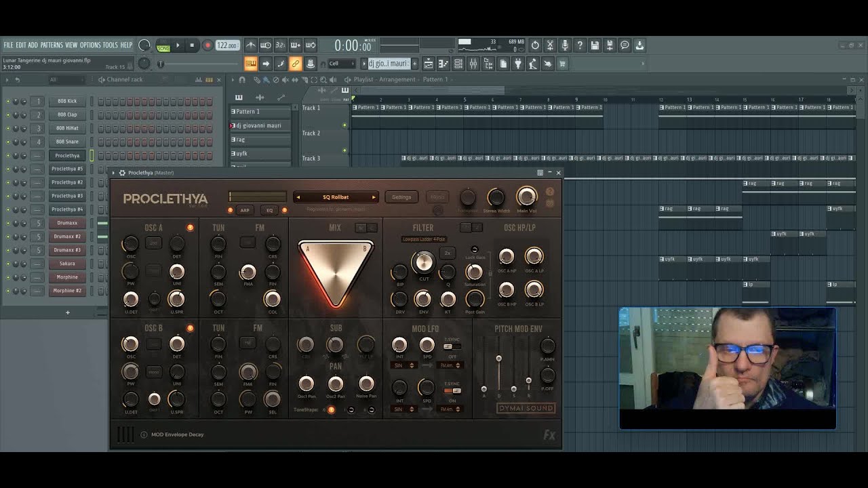The height and width of the screenshot is (488, 868).
Task: Click the right-arrow icon in second toolbar row
Action: [266, 64]
